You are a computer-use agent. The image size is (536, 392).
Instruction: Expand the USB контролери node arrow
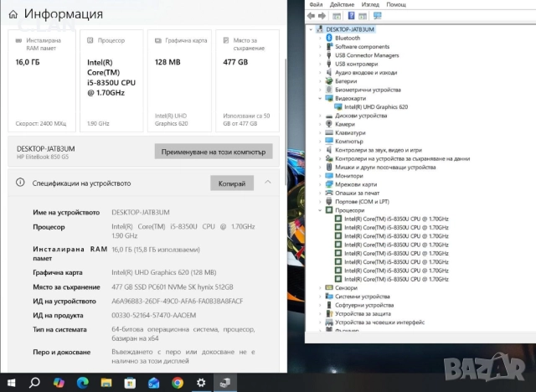pyautogui.click(x=320, y=64)
